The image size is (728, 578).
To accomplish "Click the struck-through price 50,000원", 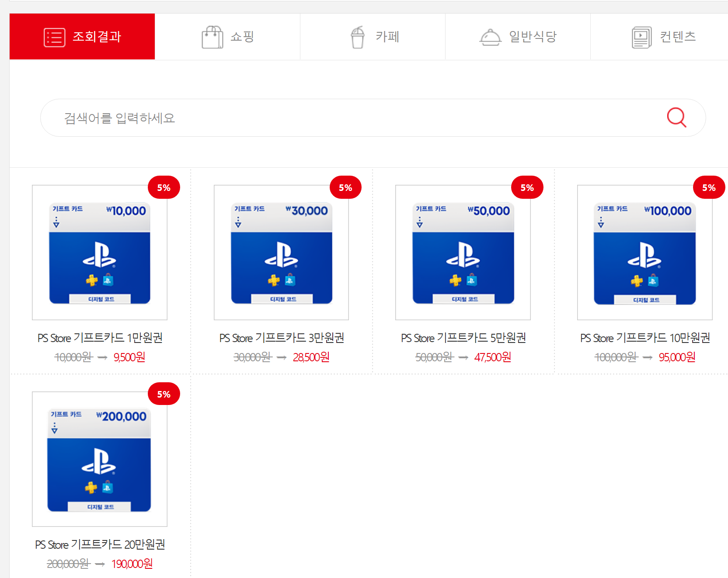I will [x=435, y=357].
